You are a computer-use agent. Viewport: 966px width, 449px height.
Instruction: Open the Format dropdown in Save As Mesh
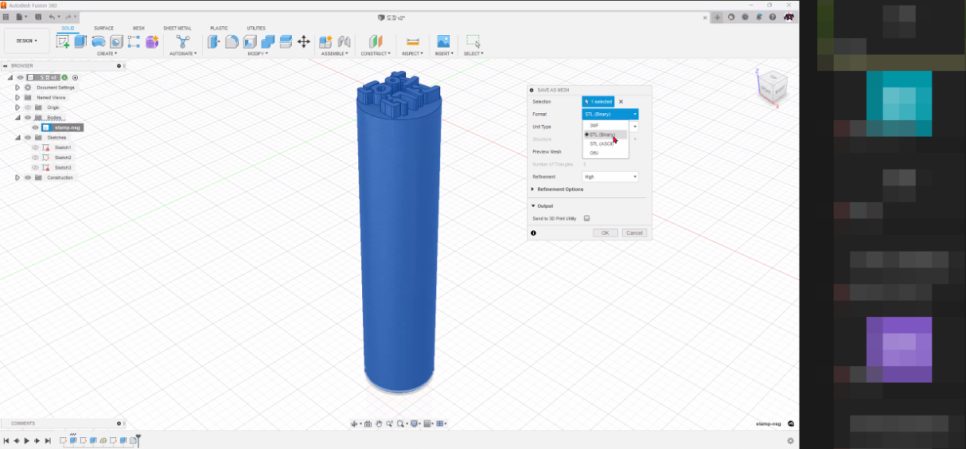pos(610,114)
